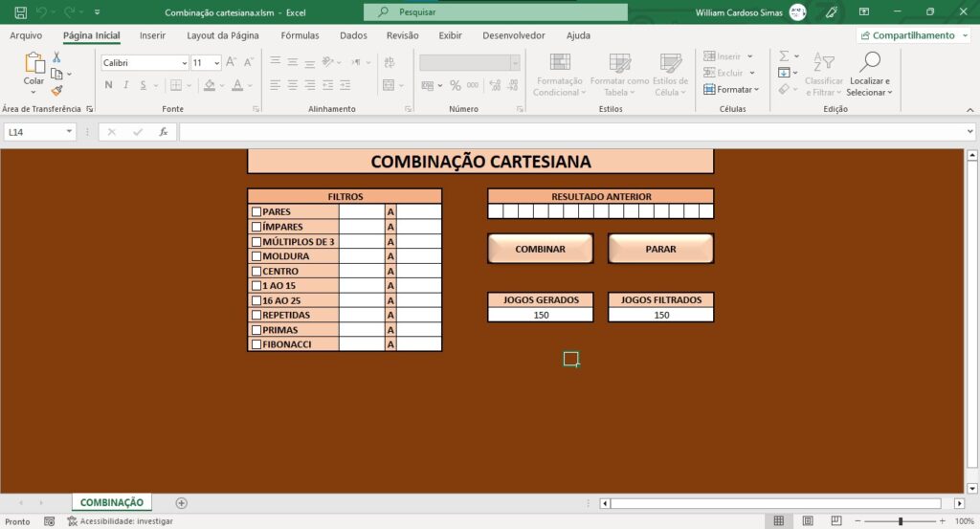
Task: Open the Formatar cells dropdown
Action: tap(731, 89)
